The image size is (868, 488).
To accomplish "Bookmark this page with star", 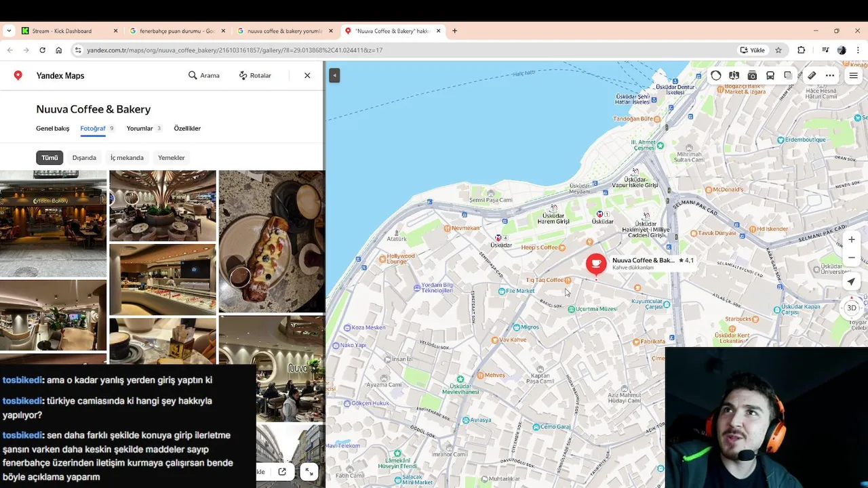I will 778,50.
